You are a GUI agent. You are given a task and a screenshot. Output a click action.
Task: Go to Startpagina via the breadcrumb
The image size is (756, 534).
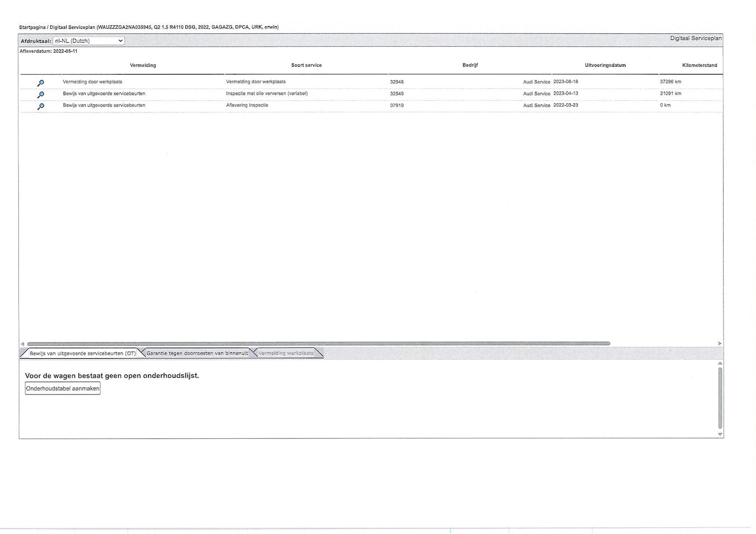point(32,27)
